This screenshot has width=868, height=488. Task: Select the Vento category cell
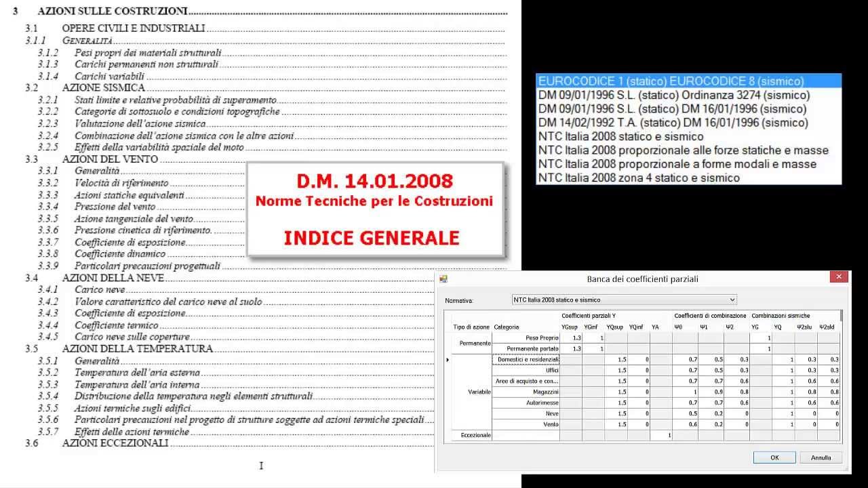click(x=526, y=424)
